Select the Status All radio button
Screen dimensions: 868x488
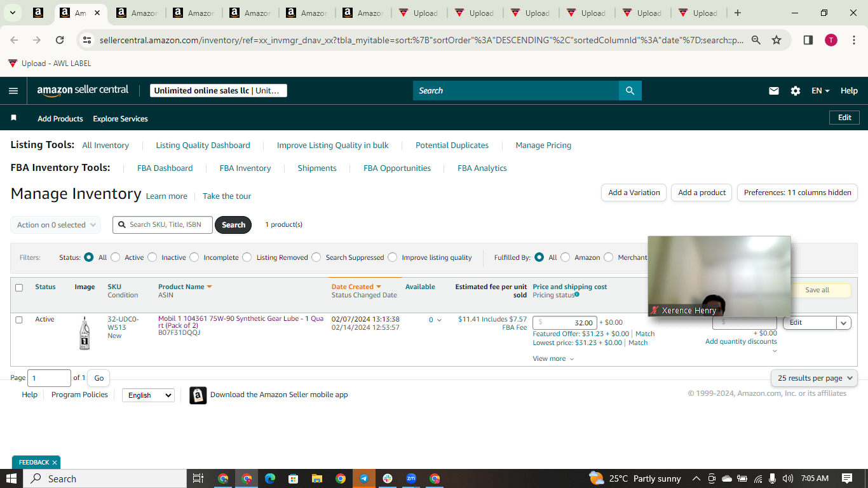click(89, 257)
